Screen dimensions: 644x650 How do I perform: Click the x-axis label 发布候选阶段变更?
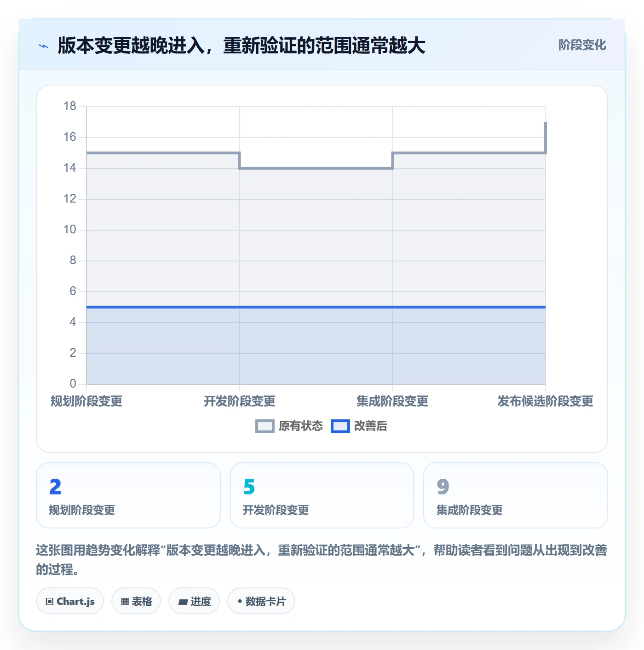point(546,401)
